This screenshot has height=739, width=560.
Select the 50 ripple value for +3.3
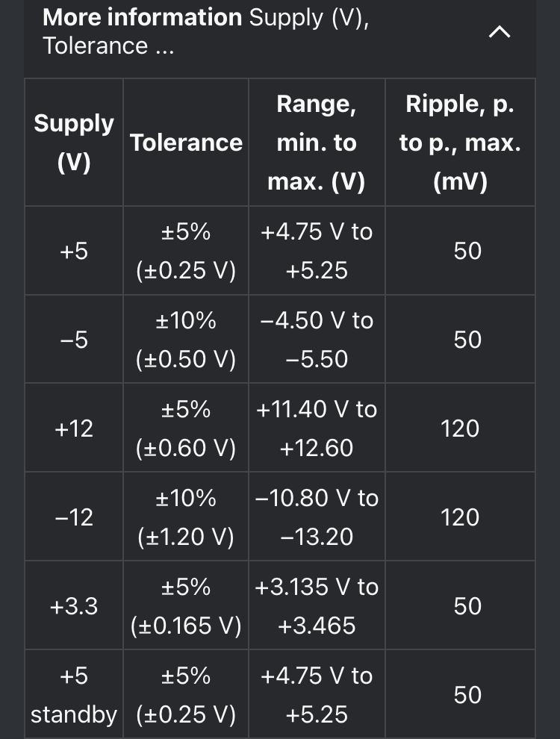[x=460, y=605]
